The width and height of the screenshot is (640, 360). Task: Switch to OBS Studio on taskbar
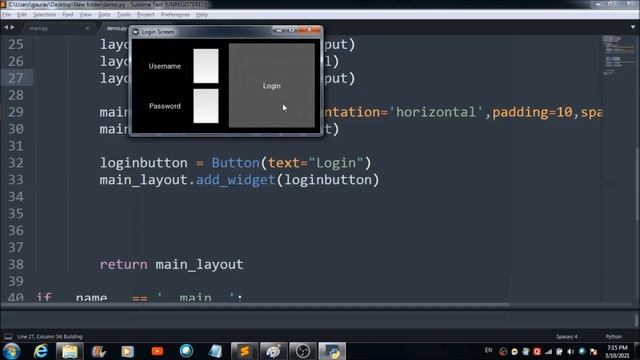pos(303,351)
